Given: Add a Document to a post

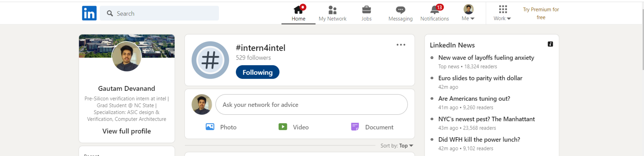Looking at the screenshot, I should point(372,127).
